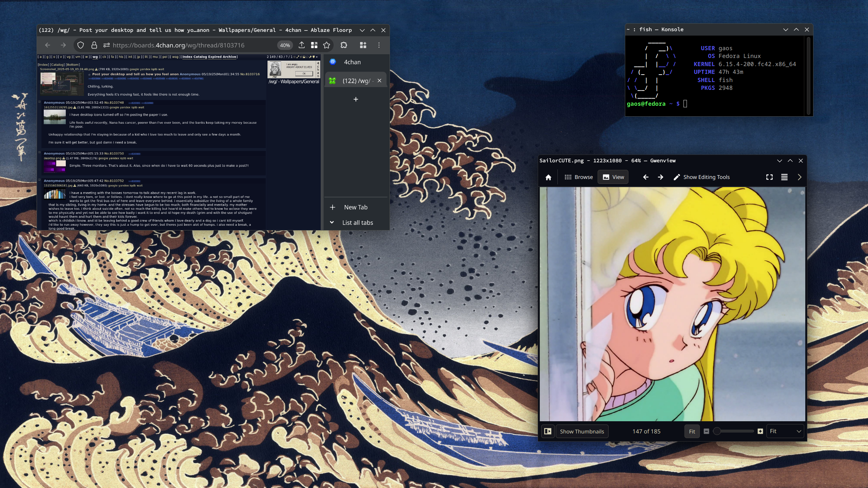
Task: Adjust the Gwenview zoom slider handle
Action: [x=717, y=431]
